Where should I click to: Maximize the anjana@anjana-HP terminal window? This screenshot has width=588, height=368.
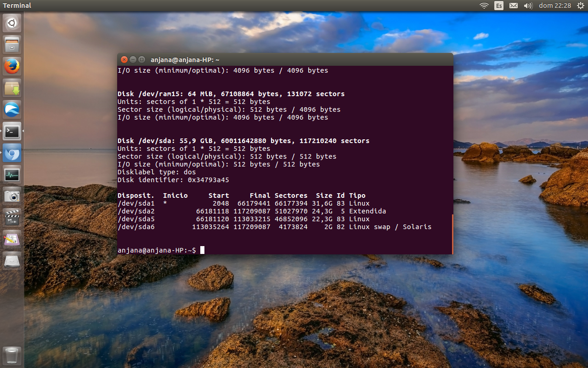click(x=141, y=59)
